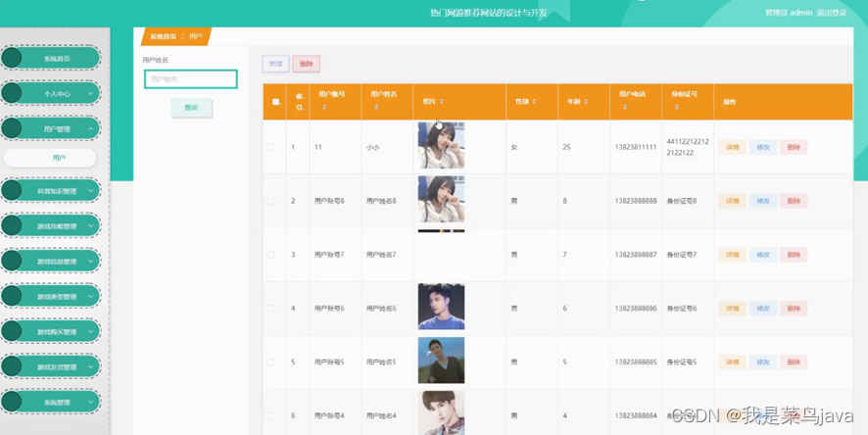Click ID number cell 441122122122122122

click(x=688, y=147)
